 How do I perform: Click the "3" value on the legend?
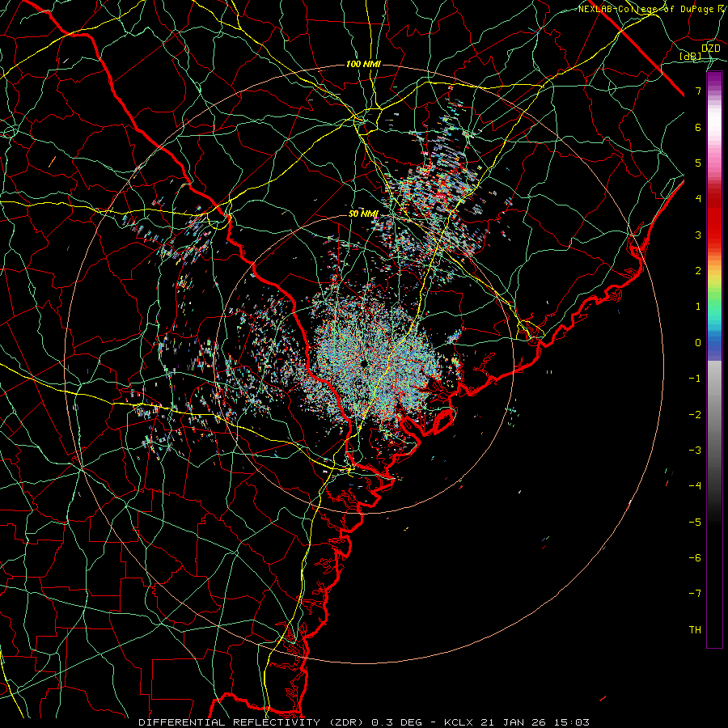pos(698,235)
